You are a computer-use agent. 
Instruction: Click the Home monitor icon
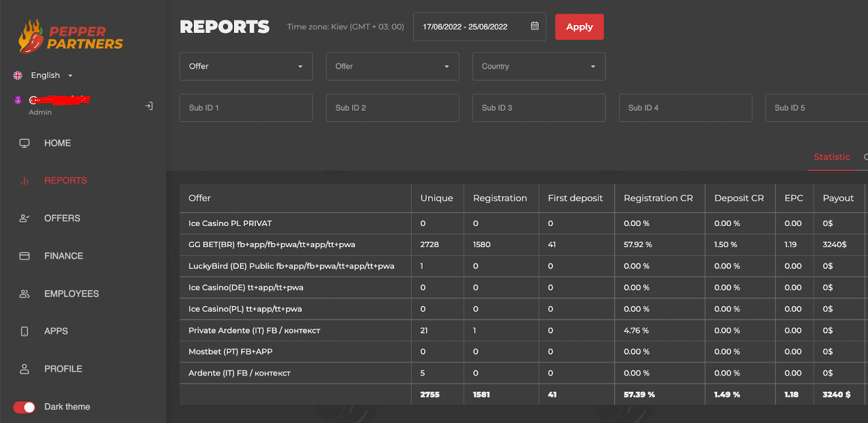[24, 143]
